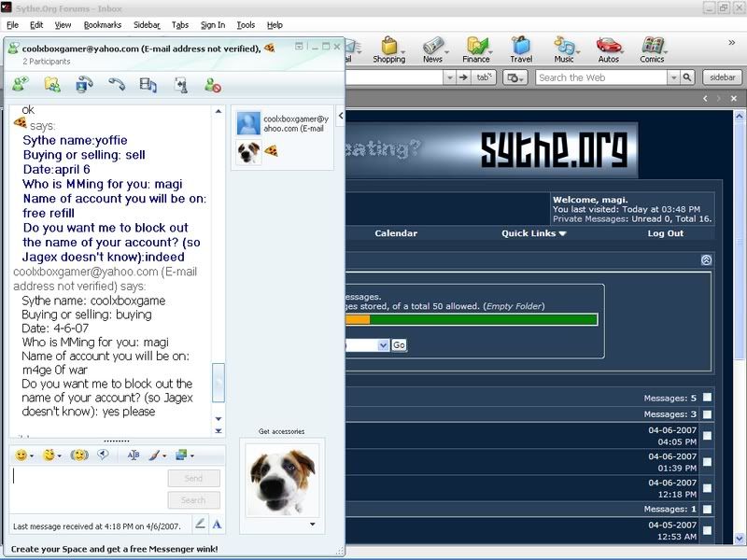Expand the winks dropdown arrow
The image size is (747, 560).
point(60,456)
